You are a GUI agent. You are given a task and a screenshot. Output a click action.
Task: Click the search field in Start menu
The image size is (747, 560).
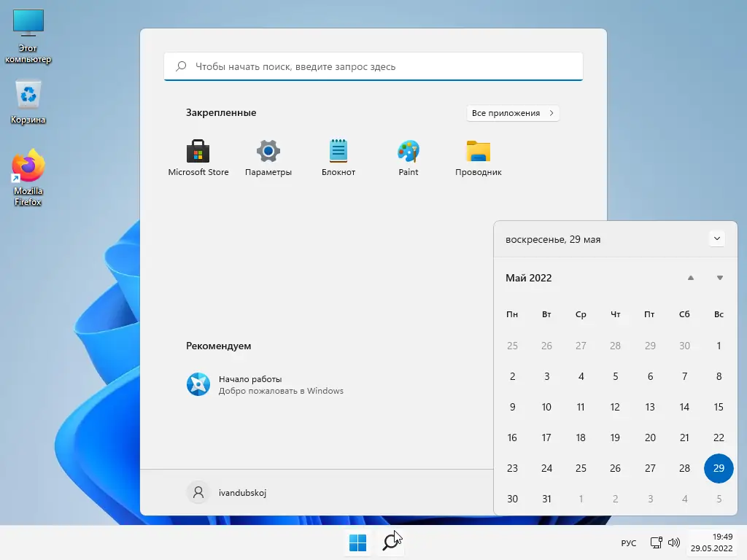tap(373, 66)
